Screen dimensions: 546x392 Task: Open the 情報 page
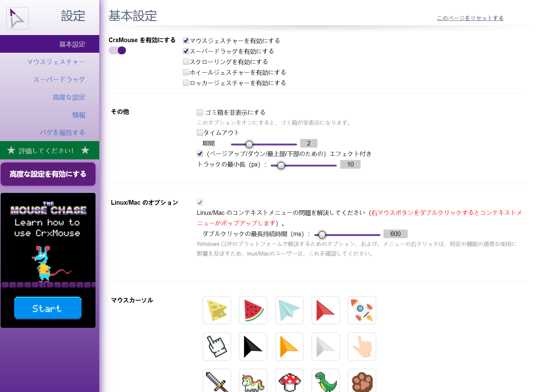coord(79,115)
